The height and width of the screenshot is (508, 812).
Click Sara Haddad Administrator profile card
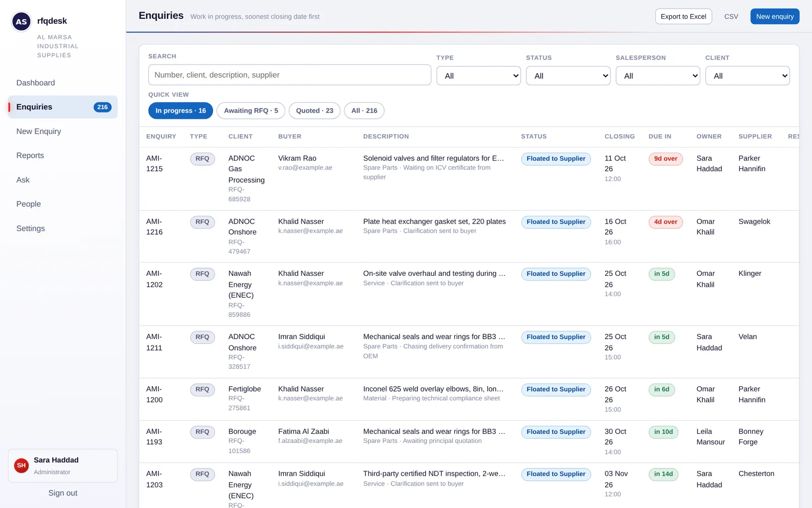click(63, 465)
